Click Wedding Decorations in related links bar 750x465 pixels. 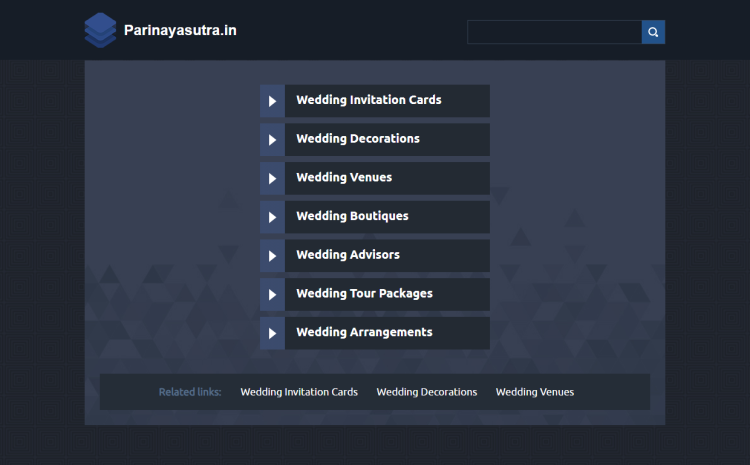[x=426, y=392]
